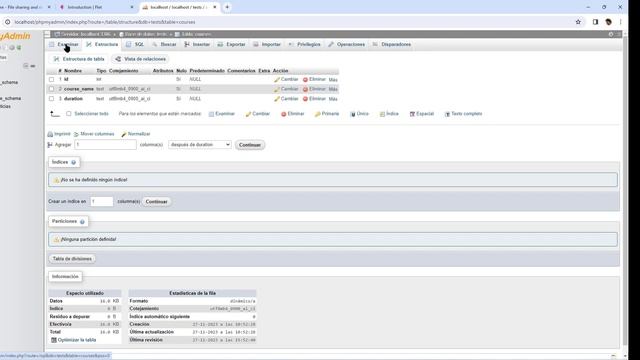Switch to the Introduction browser tab
Viewport: 640px width, 360px height.
click(96, 7)
